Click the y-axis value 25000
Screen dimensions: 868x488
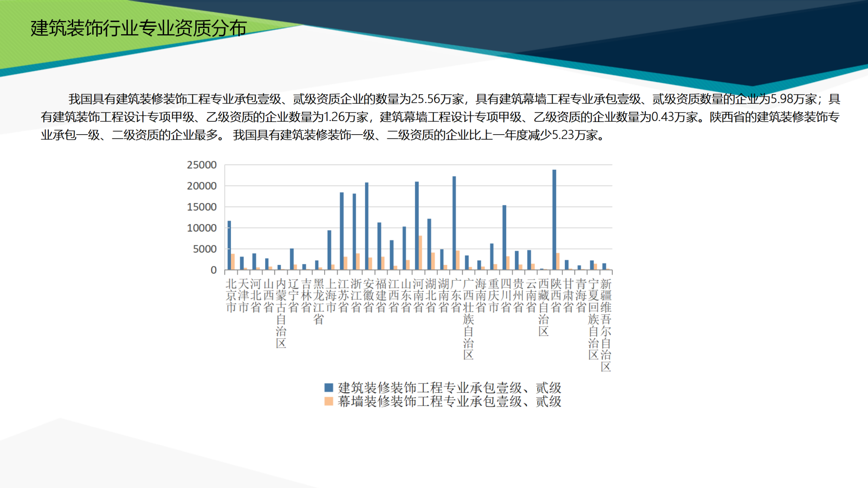point(202,165)
